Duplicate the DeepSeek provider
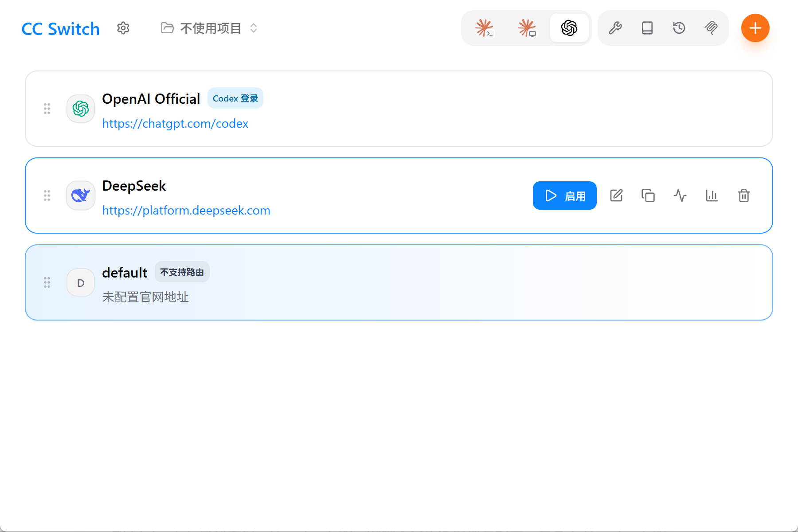 (x=648, y=196)
